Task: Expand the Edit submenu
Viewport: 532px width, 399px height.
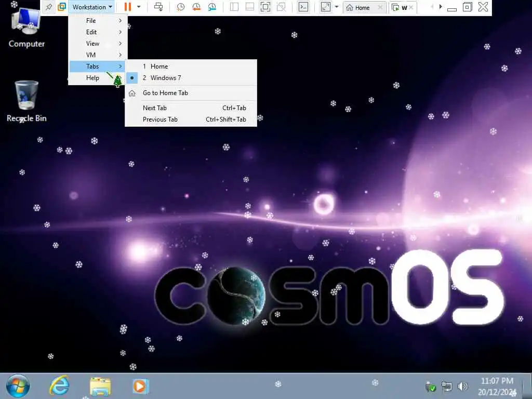Action: click(x=98, y=32)
